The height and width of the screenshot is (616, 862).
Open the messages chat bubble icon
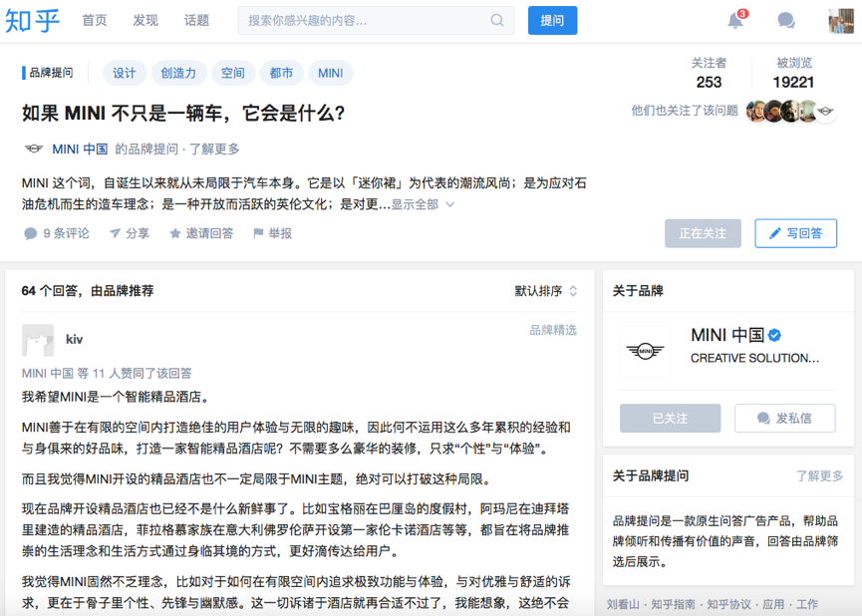click(x=786, y=20)
